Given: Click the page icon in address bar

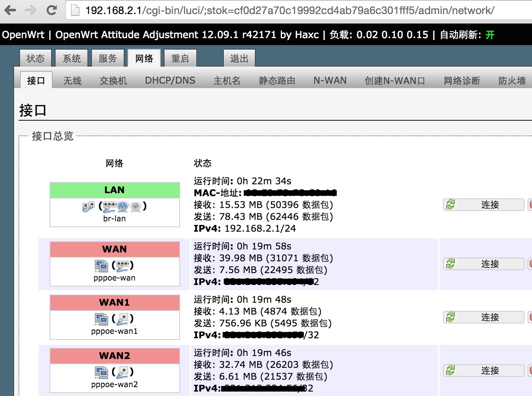Looking at the screenshot, I should pyautogui.click(x=75, y=10).
